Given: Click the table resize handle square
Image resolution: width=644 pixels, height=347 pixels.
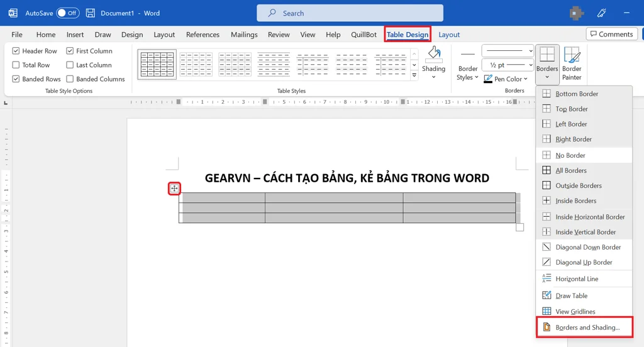Looking at the screenshot, I should [x=519, y=227].
